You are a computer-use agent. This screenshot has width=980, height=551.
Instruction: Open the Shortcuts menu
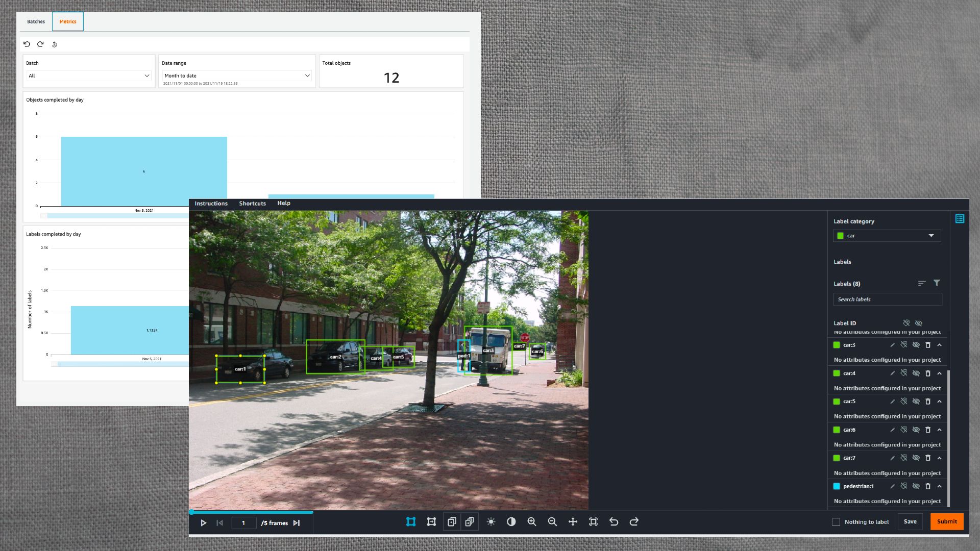(x=252, y=203)
